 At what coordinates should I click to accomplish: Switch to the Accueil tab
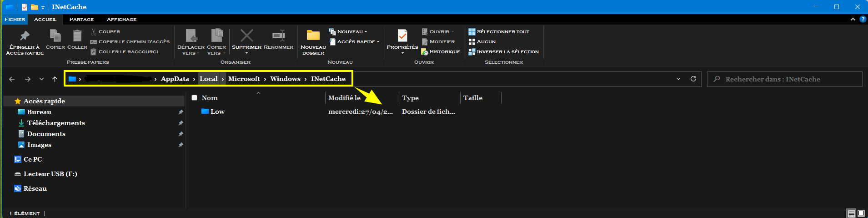pos(45,20)
